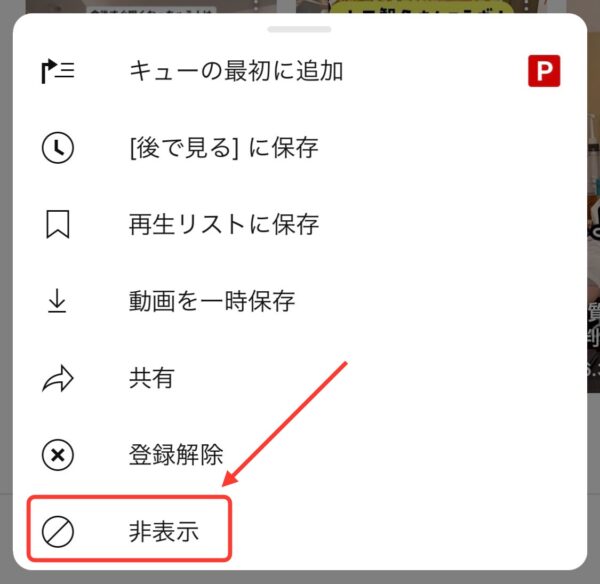The image size is (600, 584).
Task: Click the clock Watch Later icon
Action: (57, 148)
